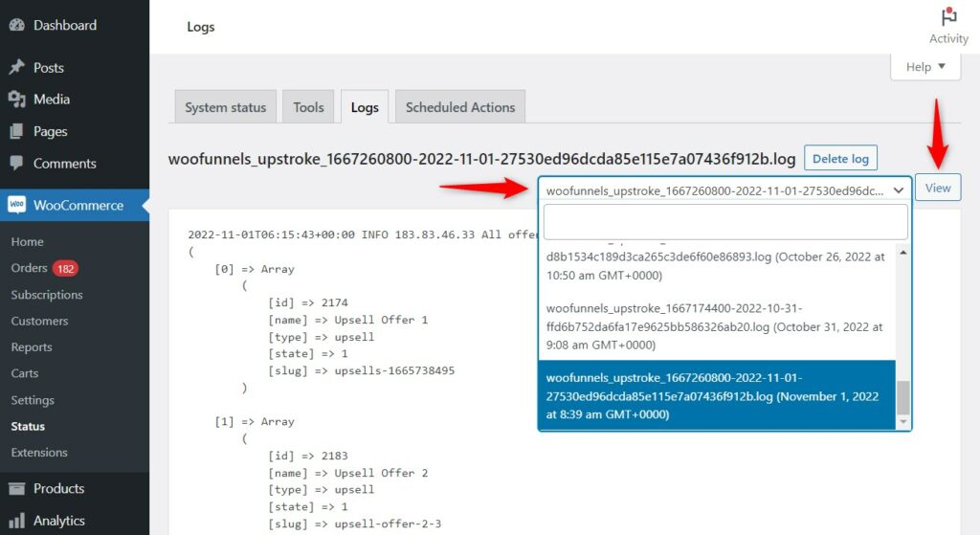This screenshot has height=535, width=980.
Task: Click the Posts pushpin icon
Action: [x=17, y=68]
